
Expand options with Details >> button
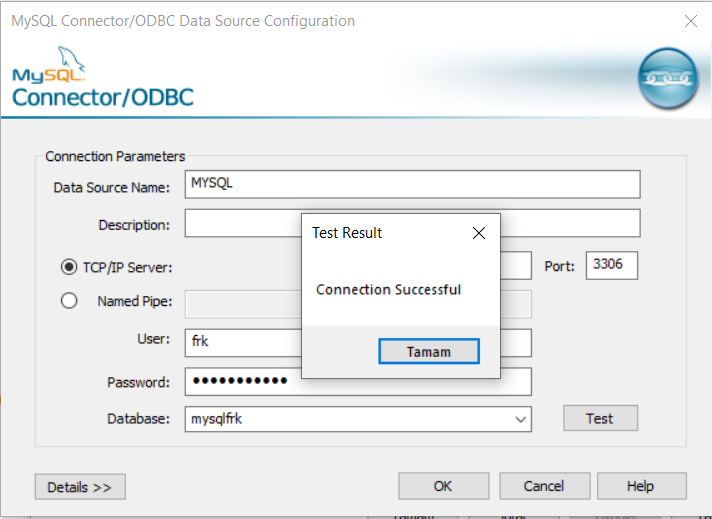tap(80, 487)
